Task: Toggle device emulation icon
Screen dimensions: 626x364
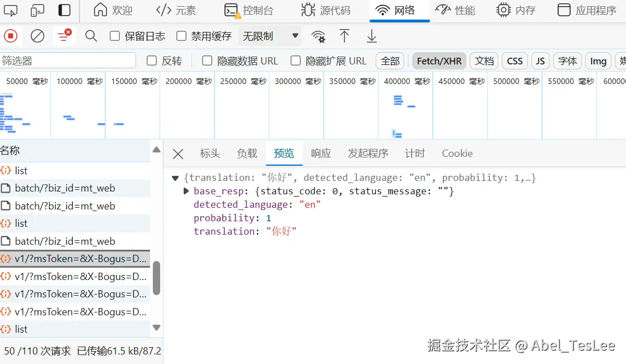Action: pos(37,11)
